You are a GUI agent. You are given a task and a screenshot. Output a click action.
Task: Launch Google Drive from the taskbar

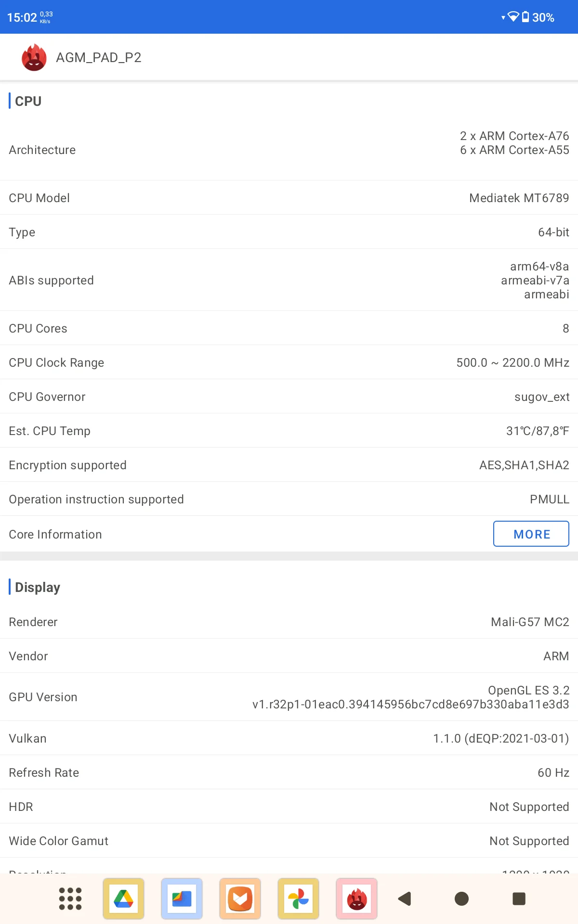[x=124, y=898]
